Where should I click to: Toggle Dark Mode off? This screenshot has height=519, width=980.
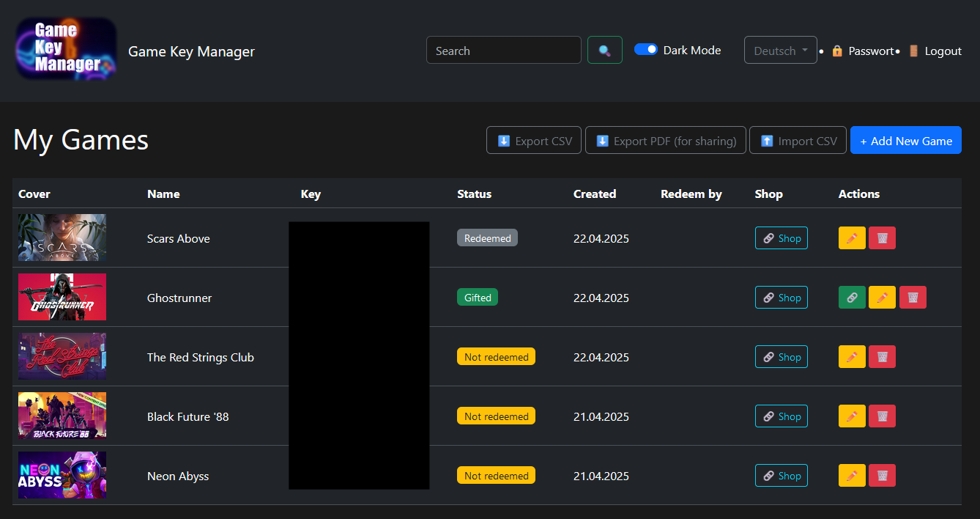(645, 49)
